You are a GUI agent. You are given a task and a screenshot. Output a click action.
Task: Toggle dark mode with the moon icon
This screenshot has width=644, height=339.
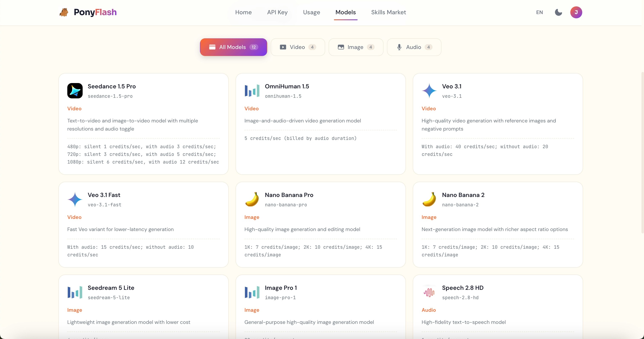tap(558, 12)
